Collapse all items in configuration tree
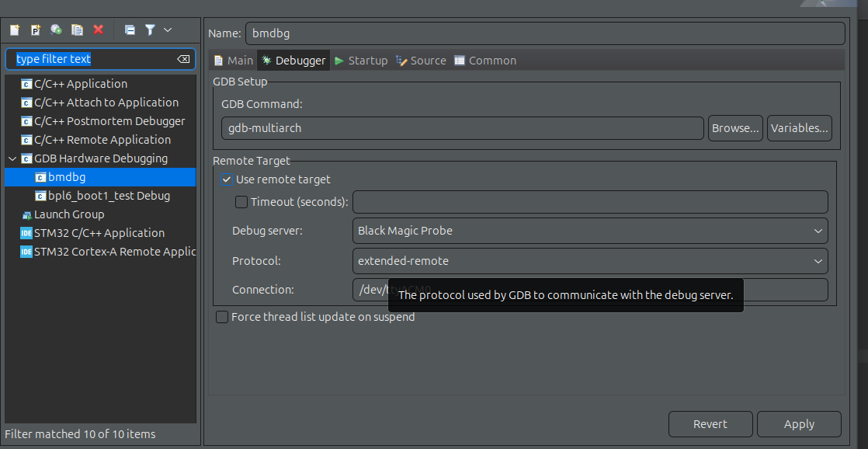The height and width of the screenshot is (449, 868). [x=130, y=30]
